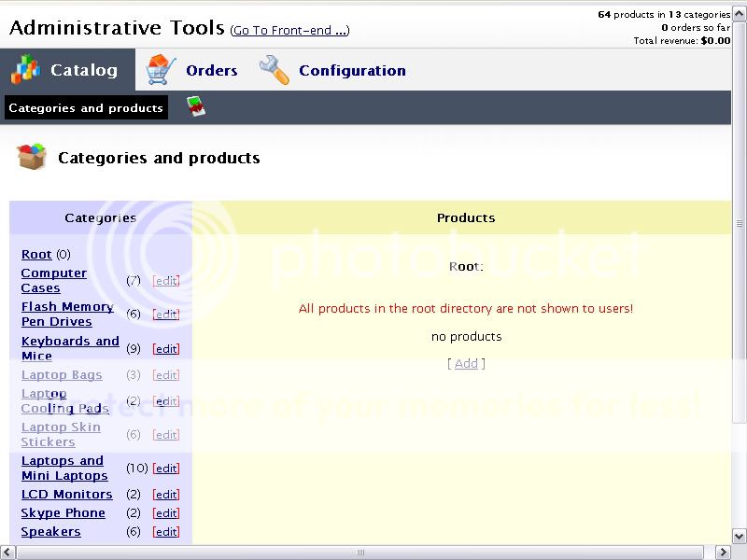The width and height of the screenshot is (747, 560).
Task: Click the box icon beside Categories and products heading
Action: pos(32,156)
